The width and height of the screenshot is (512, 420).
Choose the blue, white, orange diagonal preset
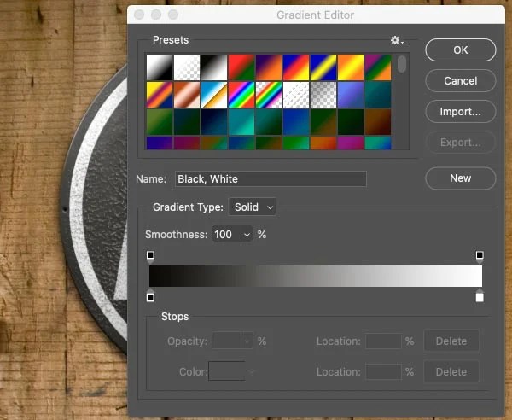(214, 95)
